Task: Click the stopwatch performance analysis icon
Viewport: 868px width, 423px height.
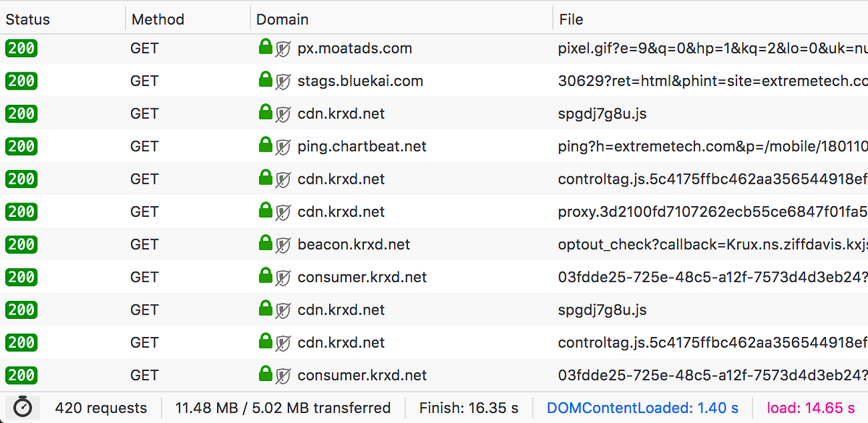Action: pos(23,408)
